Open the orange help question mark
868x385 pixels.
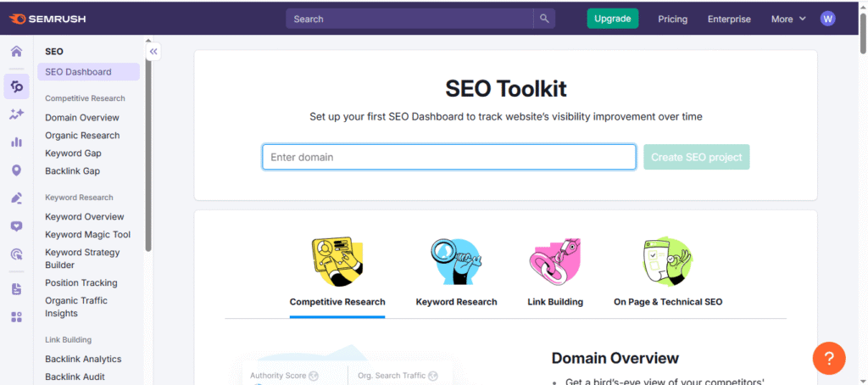coord(829,359)
